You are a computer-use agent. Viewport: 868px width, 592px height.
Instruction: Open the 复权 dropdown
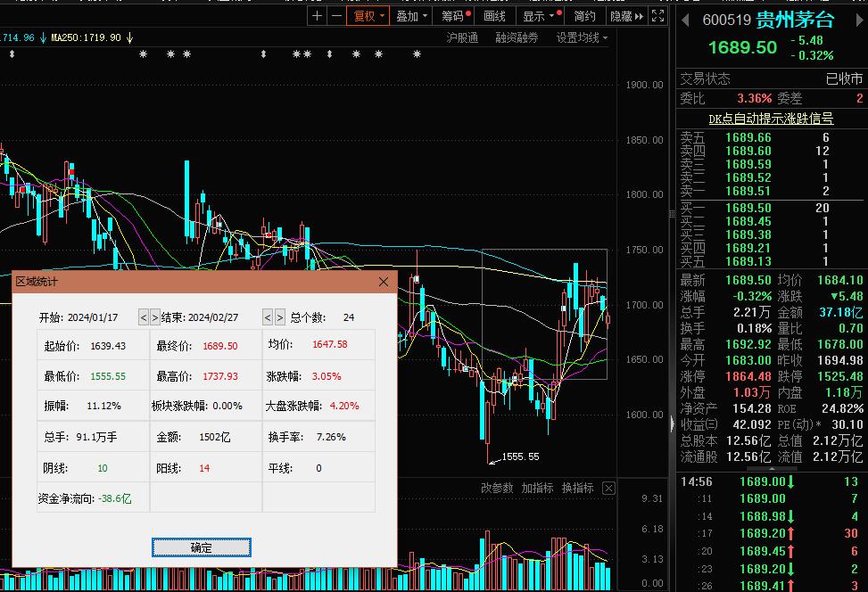tap(368, 16)
